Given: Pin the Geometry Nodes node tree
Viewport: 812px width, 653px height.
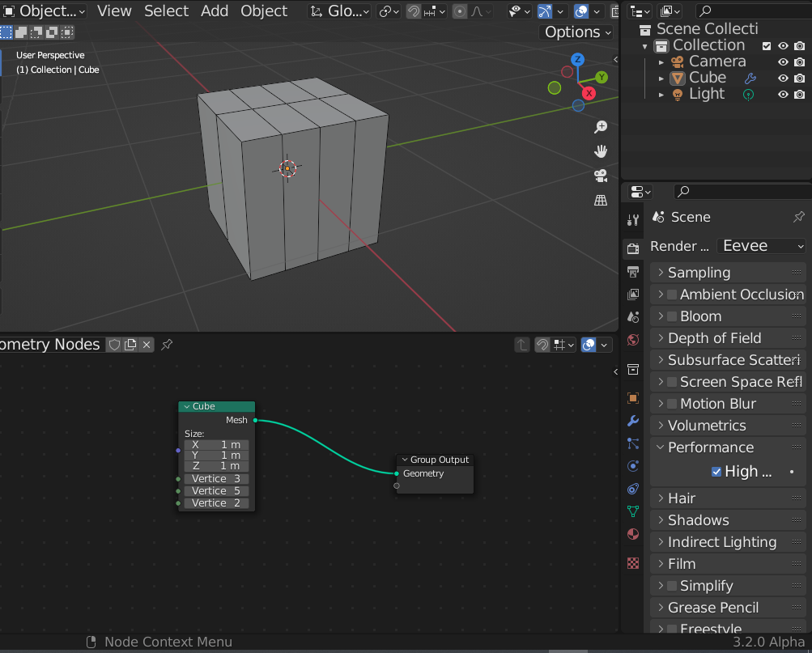Looking at the screenshot, I should point(167,345).
